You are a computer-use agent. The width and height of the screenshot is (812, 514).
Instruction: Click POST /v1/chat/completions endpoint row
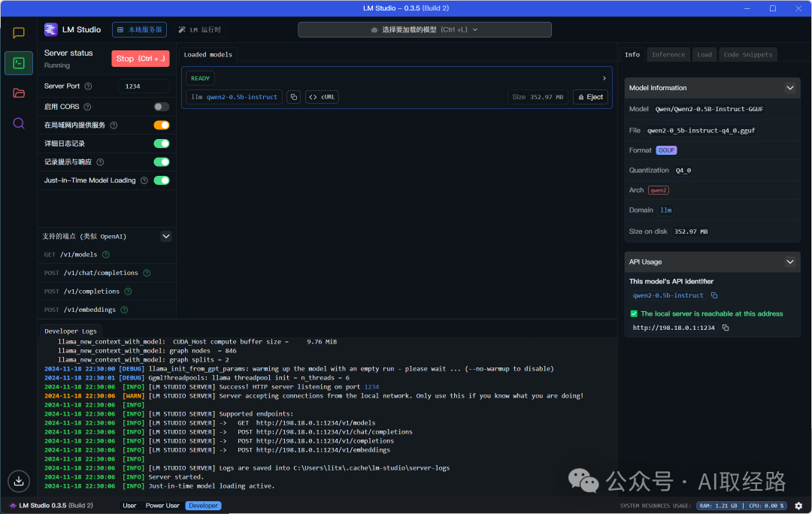[107, 273]
